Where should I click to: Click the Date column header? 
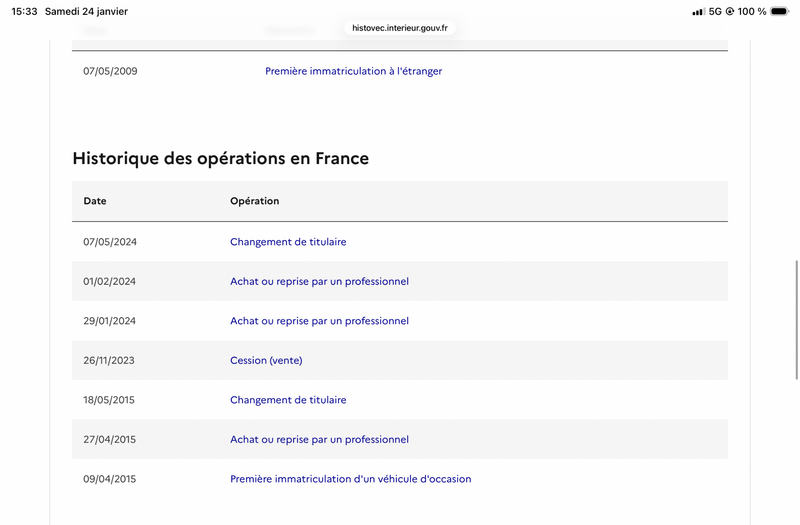(x=95, y=201)
